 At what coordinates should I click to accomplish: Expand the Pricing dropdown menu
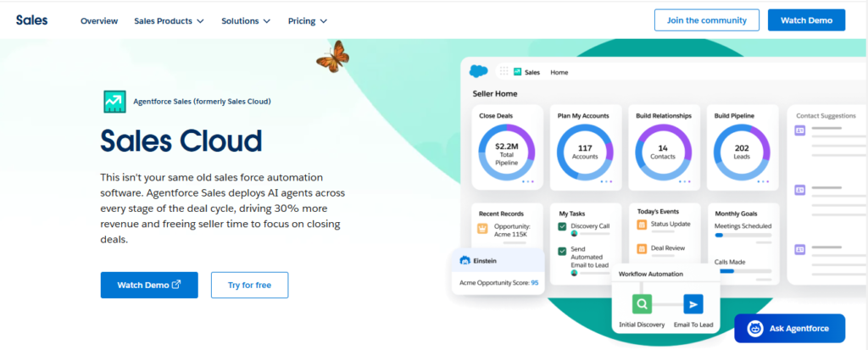point(307,21)
